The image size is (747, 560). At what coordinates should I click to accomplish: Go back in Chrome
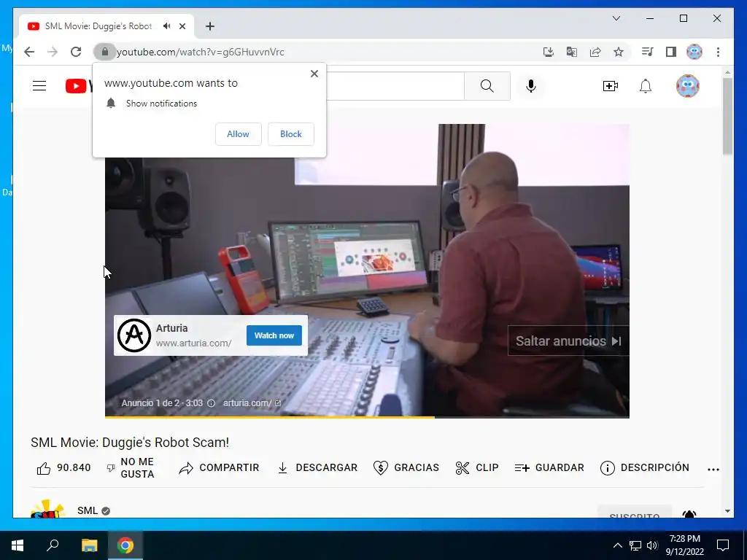(x=29, y=52)
